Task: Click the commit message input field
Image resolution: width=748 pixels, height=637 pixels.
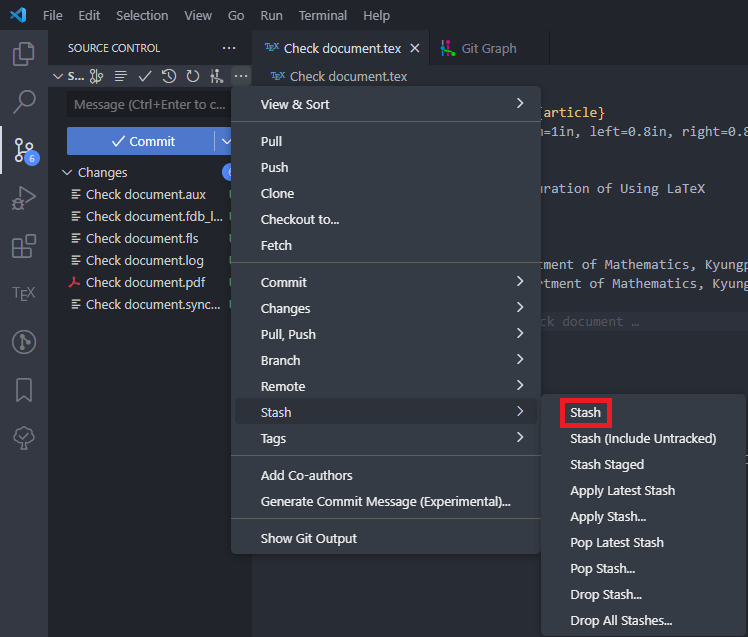Action: point(149,104)
